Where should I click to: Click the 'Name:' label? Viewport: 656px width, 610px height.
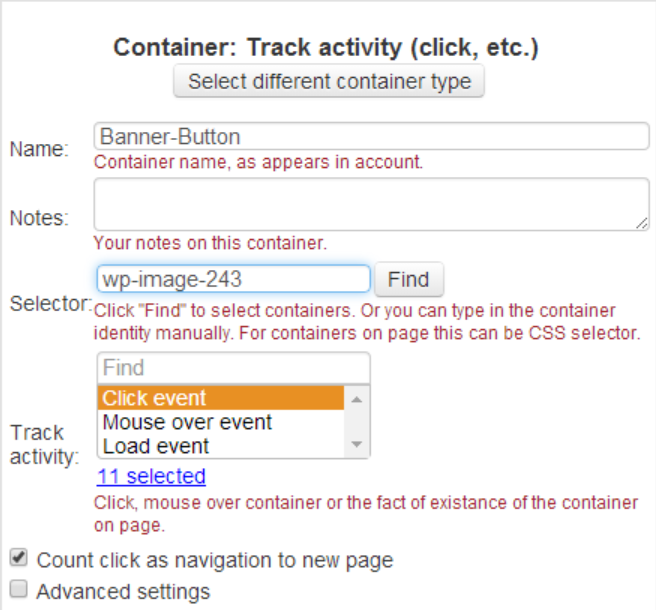click(38, 149)
